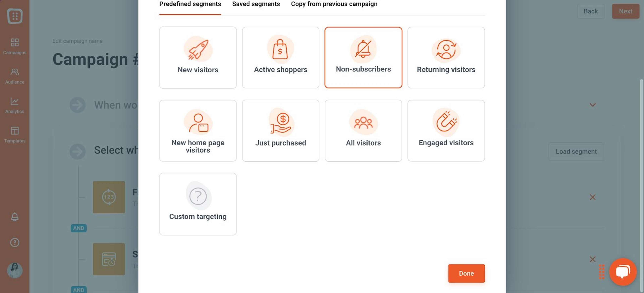Open the Predefined segments tab

pyautogui.click(x=190, y=4)
